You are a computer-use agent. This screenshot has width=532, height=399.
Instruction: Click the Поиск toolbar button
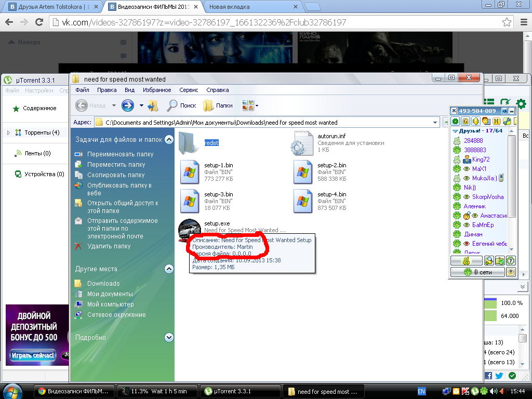click(181, 105)
